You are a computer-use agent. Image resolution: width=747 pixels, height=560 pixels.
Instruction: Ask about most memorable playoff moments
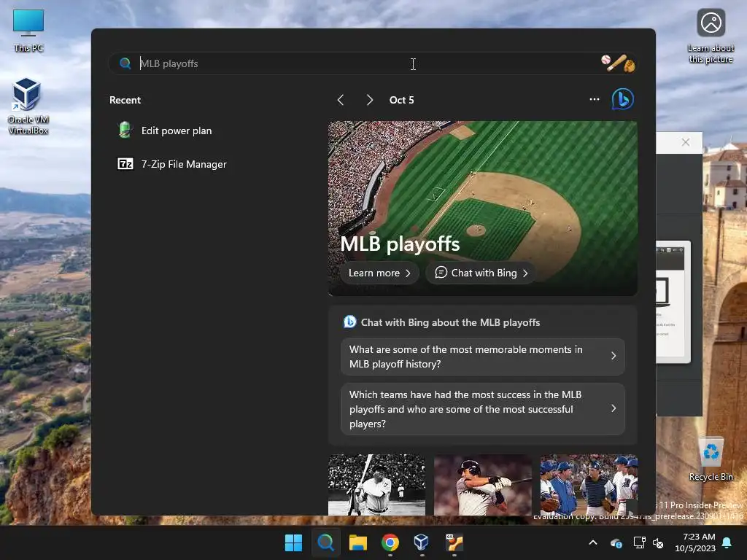click(483, 357)
